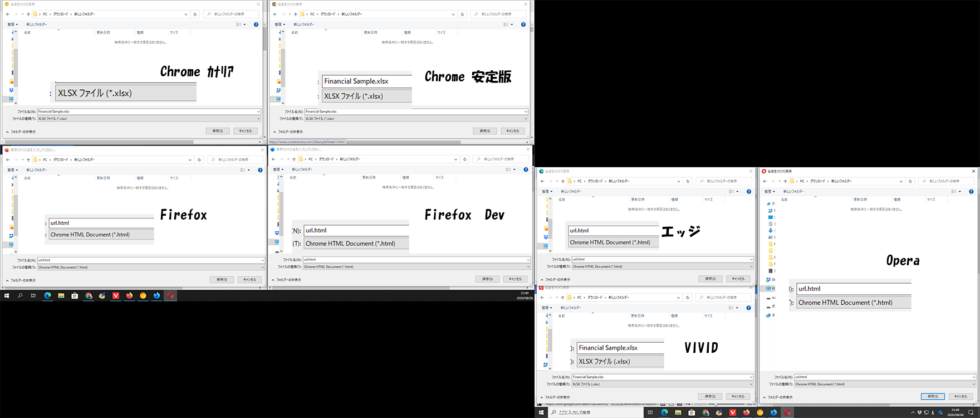Open Task View on taskbar beside magnifier search icon

click(33, 296)
